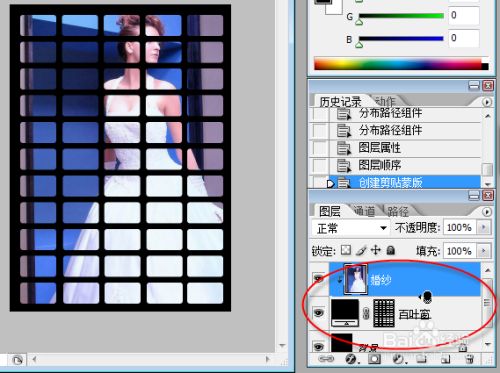Click the lock icon on the 背景 layer
The image size is (500, 373).
463,347
